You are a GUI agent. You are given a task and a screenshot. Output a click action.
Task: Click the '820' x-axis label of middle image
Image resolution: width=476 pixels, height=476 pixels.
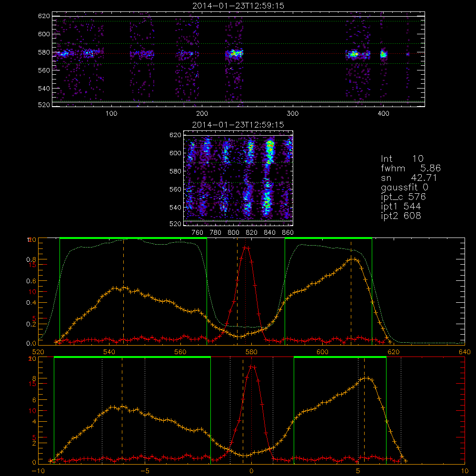[x=252, y=233]
